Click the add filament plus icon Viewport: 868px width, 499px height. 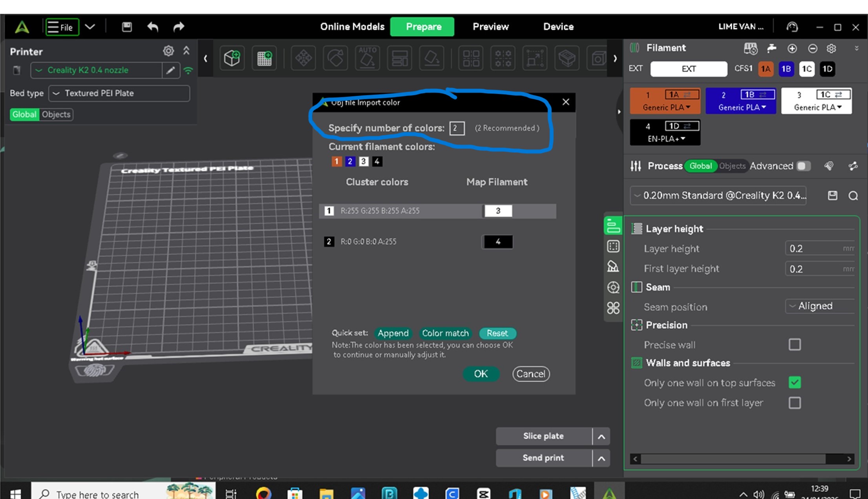[x=792, y=48]
